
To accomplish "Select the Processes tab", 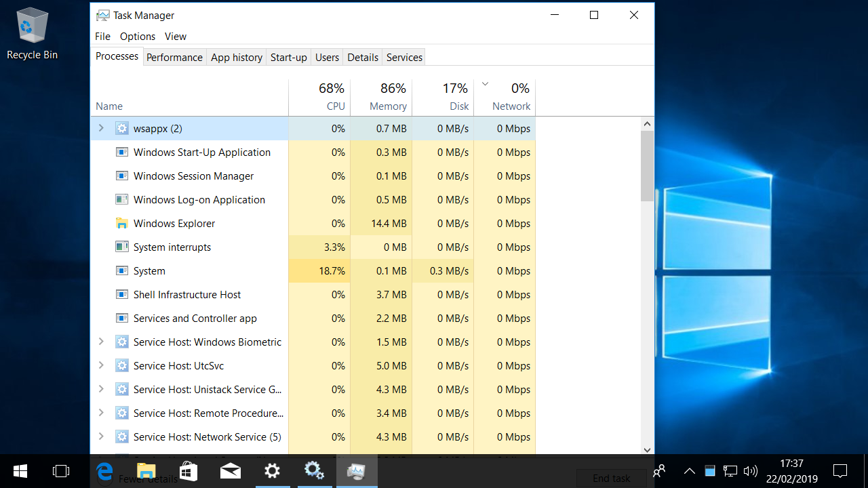I will point(117,56).
